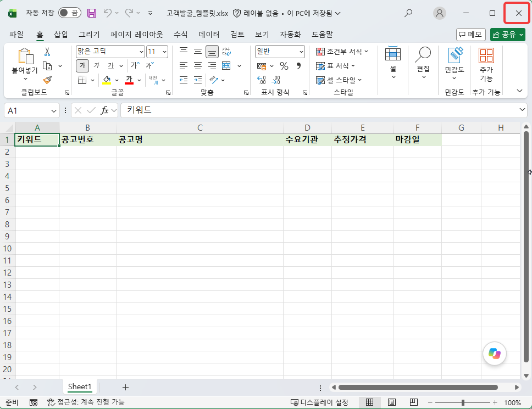Toggle bottom align button
This screenshot has height=409, width=532.
(212, 52)
